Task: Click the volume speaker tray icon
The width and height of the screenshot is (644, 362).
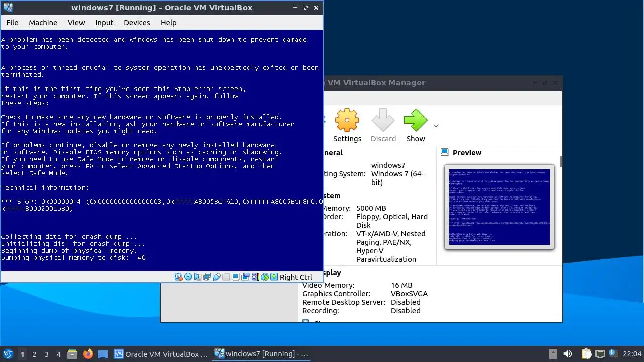Action: [x=568, y=354]
